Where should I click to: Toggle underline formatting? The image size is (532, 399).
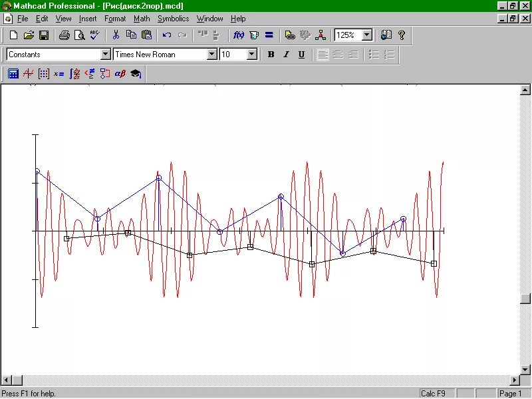click(301, 55)
